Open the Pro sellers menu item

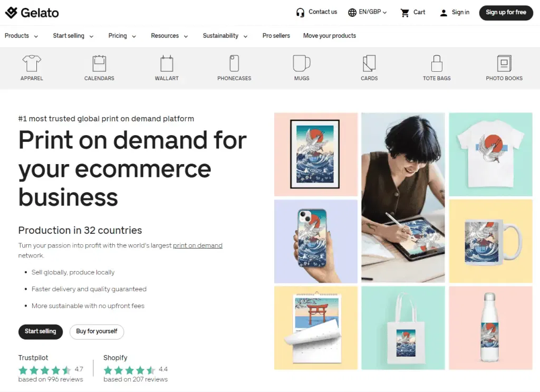pyautogui.click(x=276, y=36)
